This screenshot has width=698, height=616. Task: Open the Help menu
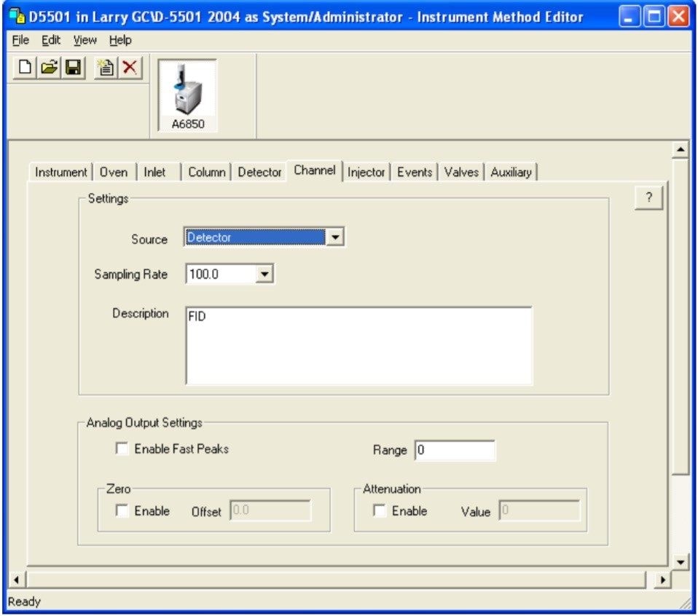point(120,40)
